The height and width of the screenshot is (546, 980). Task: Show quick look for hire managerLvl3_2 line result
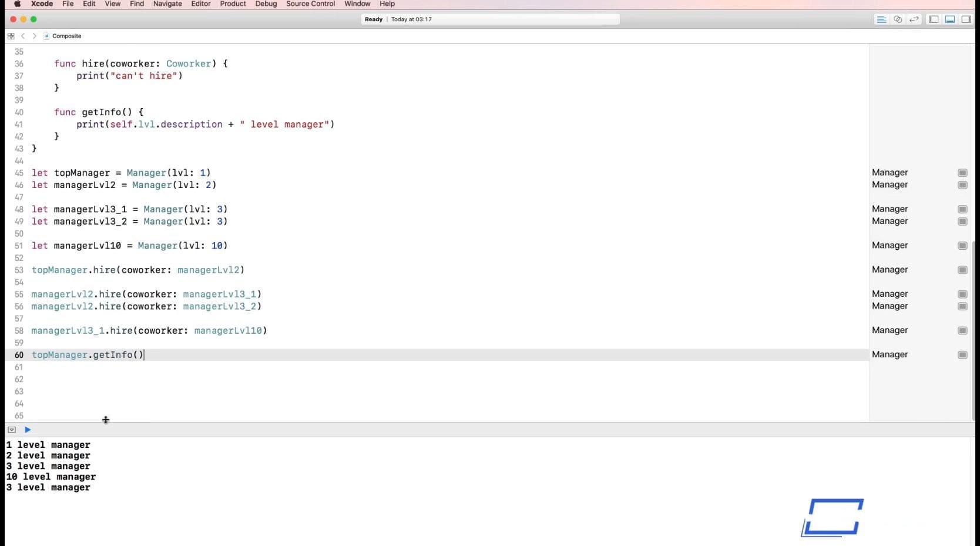coord(962,306)
